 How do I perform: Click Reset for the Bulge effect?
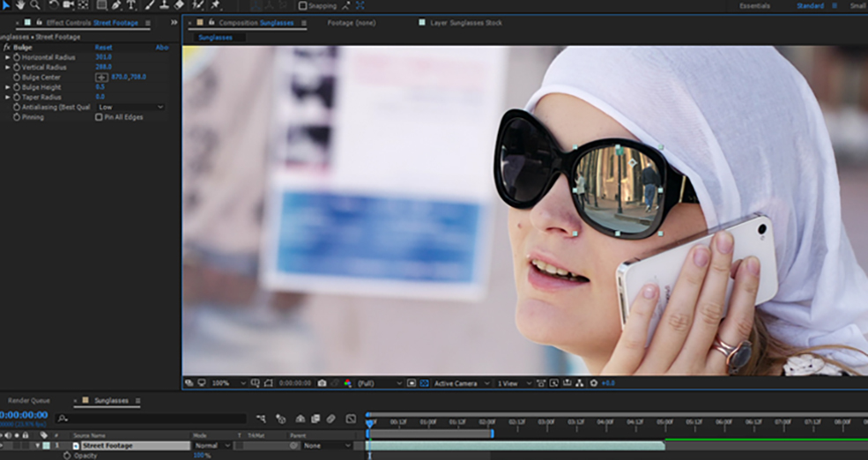point(103,48)
